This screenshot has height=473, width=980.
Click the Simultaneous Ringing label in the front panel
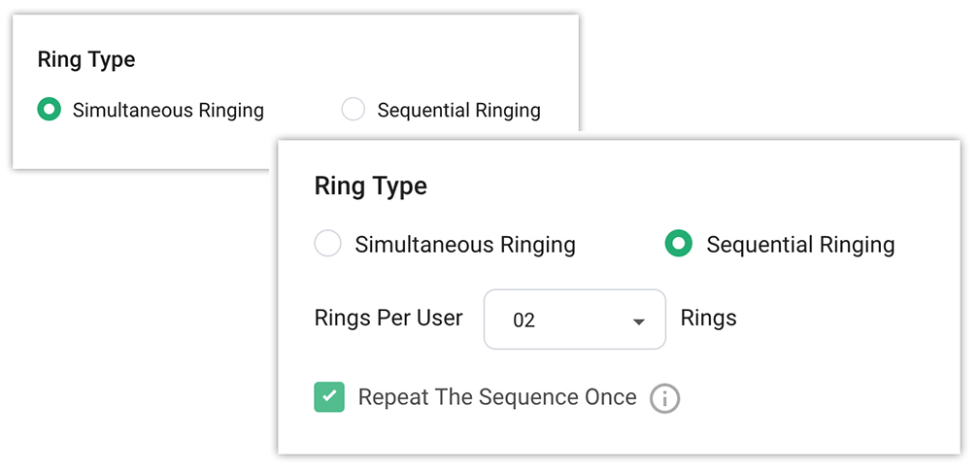coord(465,245)
